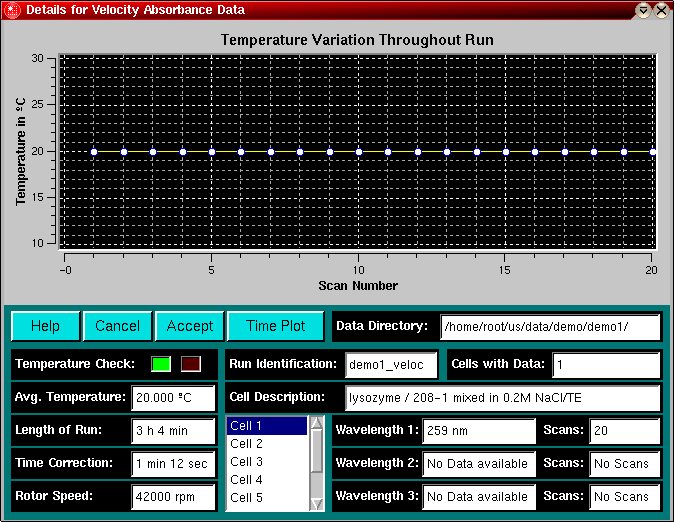Click the dark red temperature check indicator
Image resolution: width=674 pixels, height=522 pixels.
(x=190, y=364)
